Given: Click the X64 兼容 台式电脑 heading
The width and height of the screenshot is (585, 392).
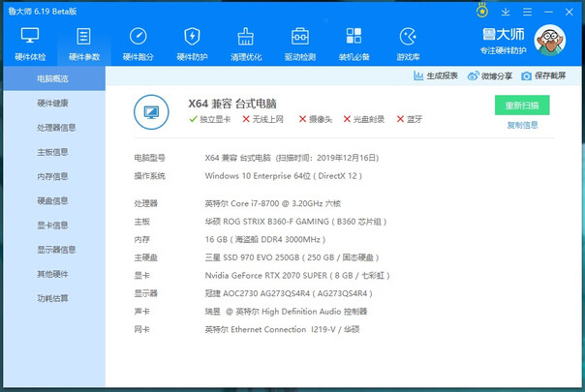Looking at the screenshot, I should pos(232,104).
